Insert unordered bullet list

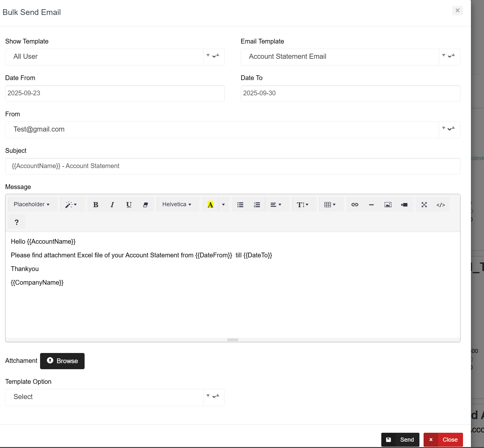coord(240,205)
